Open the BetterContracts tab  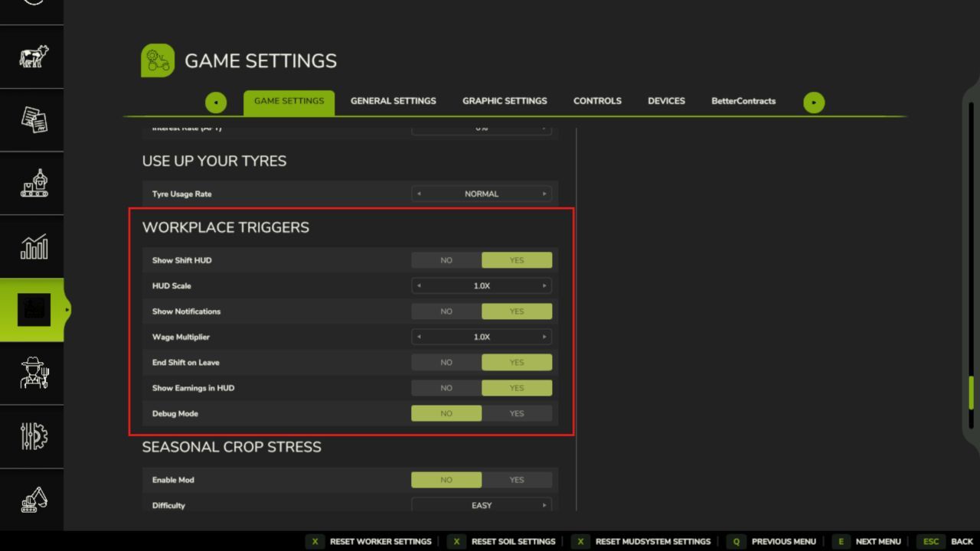tap(743, 101)
